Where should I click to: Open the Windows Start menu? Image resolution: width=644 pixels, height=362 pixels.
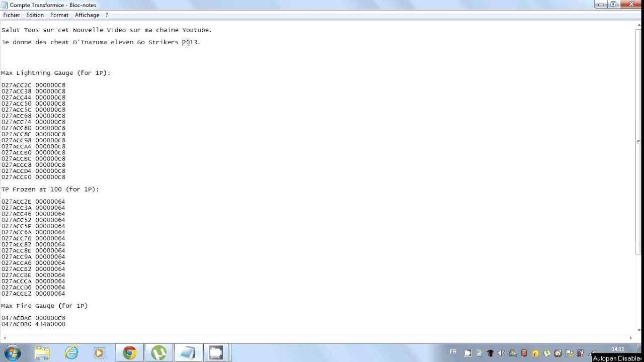click(x=12, y=353)
